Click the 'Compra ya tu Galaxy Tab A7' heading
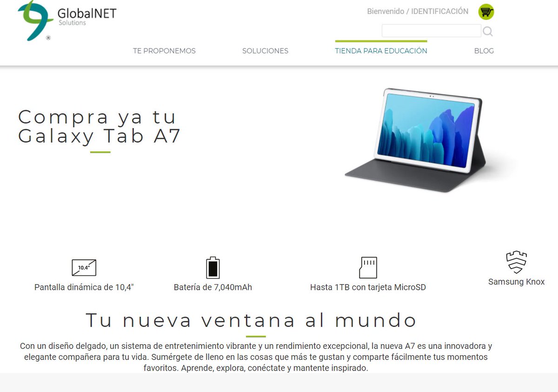The image size is (558, 392). (99, 126)
